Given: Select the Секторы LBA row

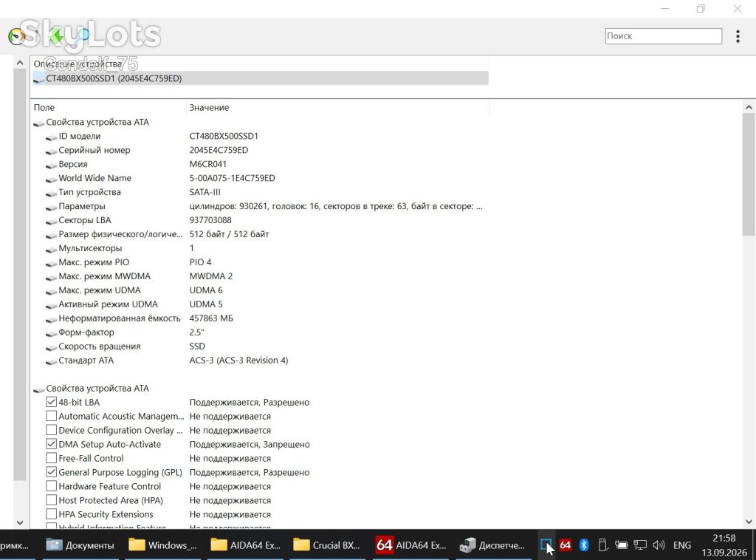Looking at the screenshot, I should click(x=260, y=220).
